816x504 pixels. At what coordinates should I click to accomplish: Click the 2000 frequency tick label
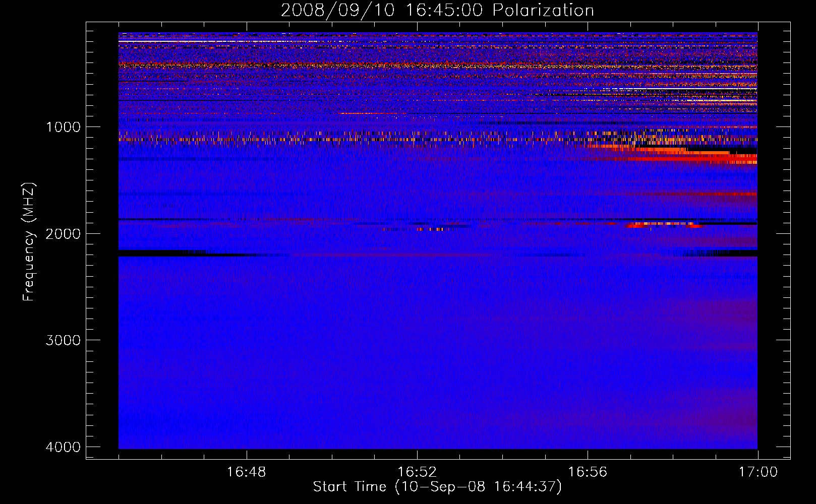point(63,233)
